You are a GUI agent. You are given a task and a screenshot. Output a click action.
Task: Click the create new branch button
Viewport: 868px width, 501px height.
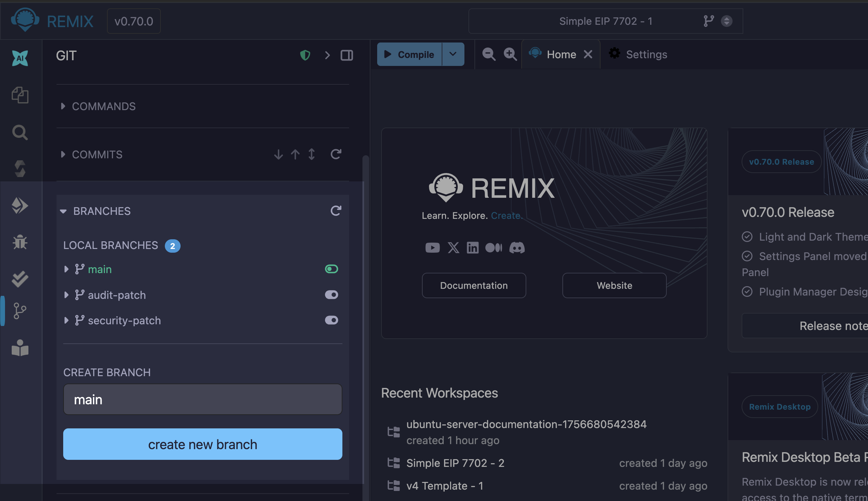[x=203, y=444]
